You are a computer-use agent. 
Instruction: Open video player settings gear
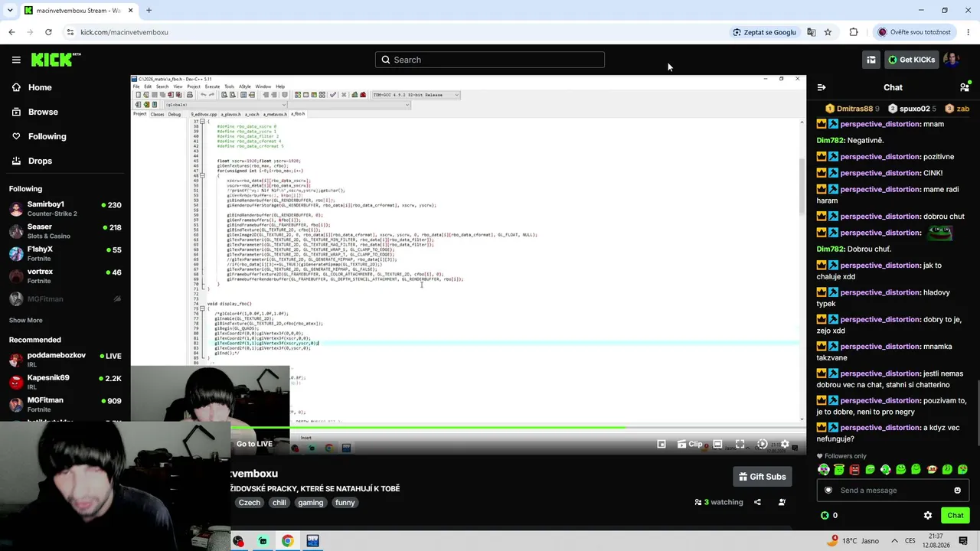(785, 444)
